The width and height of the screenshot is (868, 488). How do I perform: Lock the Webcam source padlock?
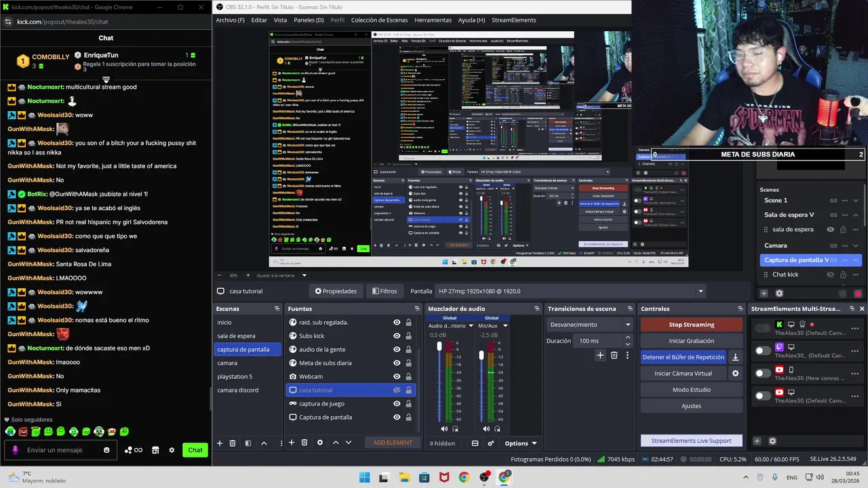point(408,376)
